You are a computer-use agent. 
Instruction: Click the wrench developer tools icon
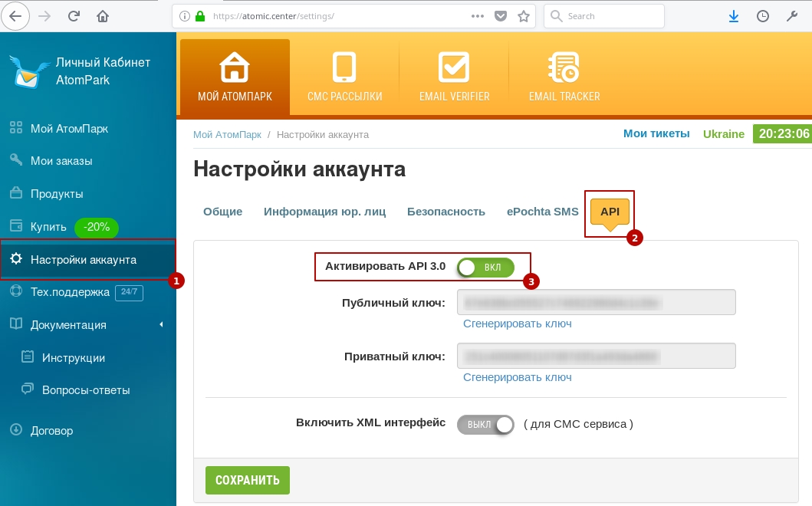(x=792, y=16)
